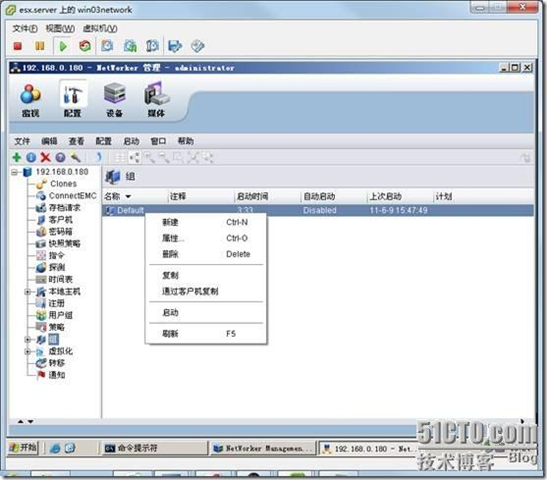This screenshot has height=480, width=547.
Task: Expand the 虚拟化 tree node
Action: point(28,352)
